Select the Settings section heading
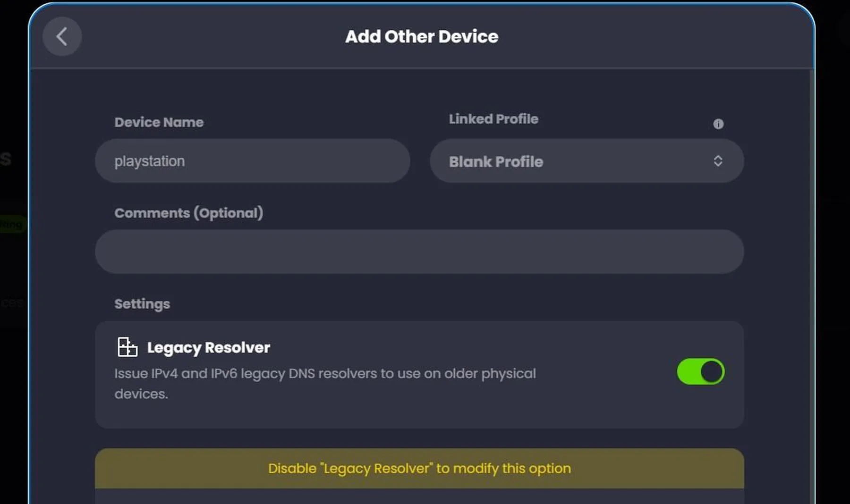Image resolution: width=850 pixels, height=504 pixels. click(x=142, y=303)
